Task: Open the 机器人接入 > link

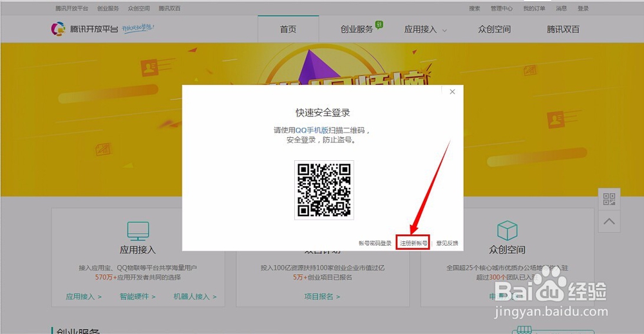Action: (194, 296)
